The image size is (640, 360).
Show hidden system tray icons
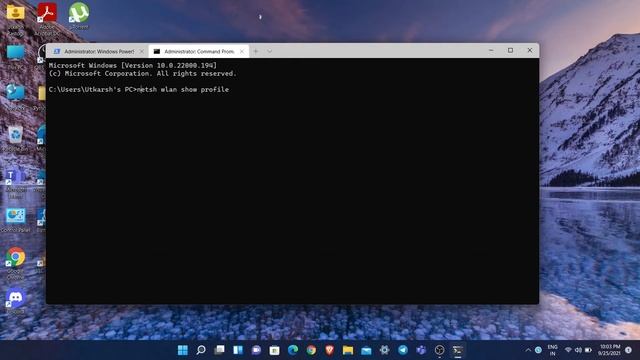(528, 350)
